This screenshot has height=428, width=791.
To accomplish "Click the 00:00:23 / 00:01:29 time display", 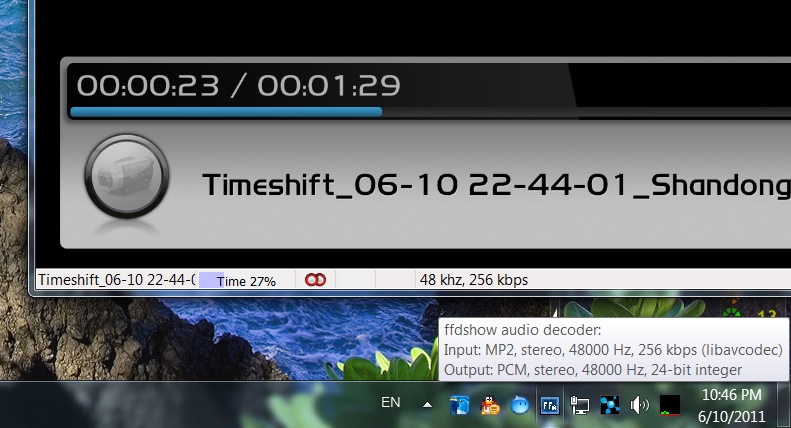I will [x=239, y=85].
